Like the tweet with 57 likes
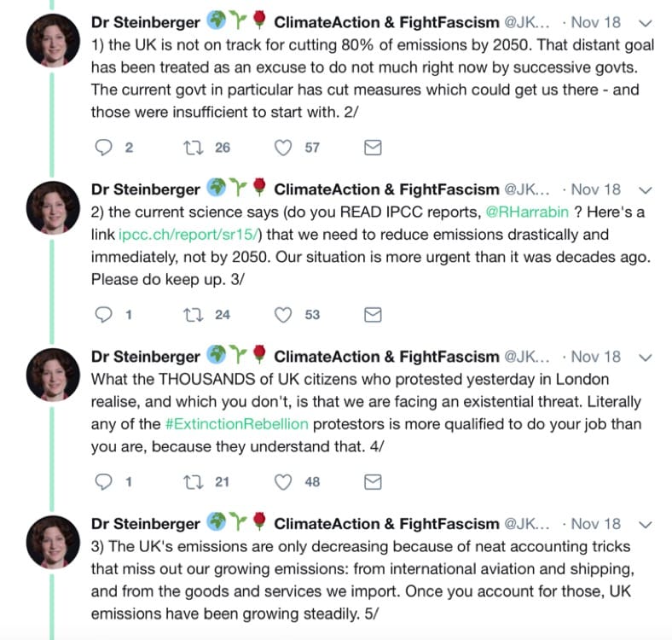The height and width of the screenshot is (640, 672). [x=283, y=148]
